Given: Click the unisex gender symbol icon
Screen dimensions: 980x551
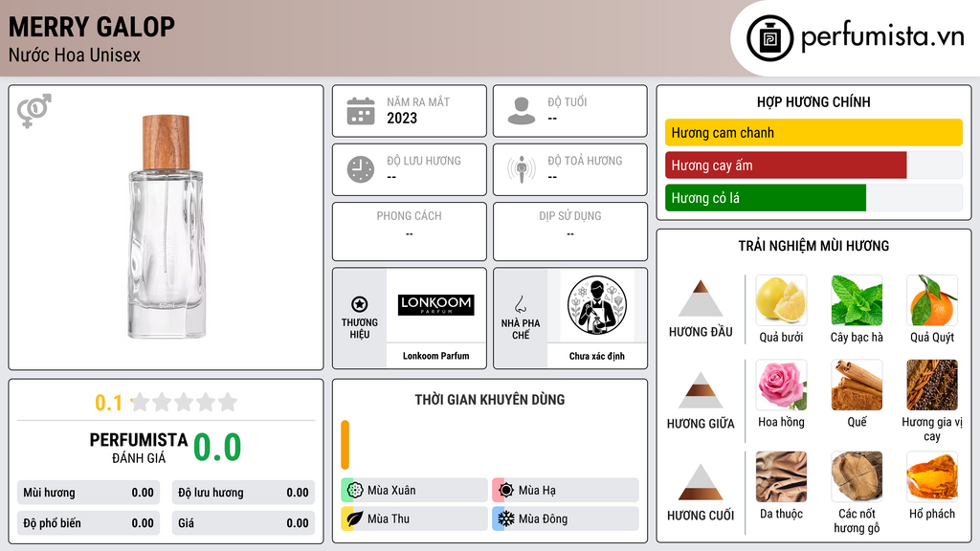Looking at the screenshot, I should (34, 111).
